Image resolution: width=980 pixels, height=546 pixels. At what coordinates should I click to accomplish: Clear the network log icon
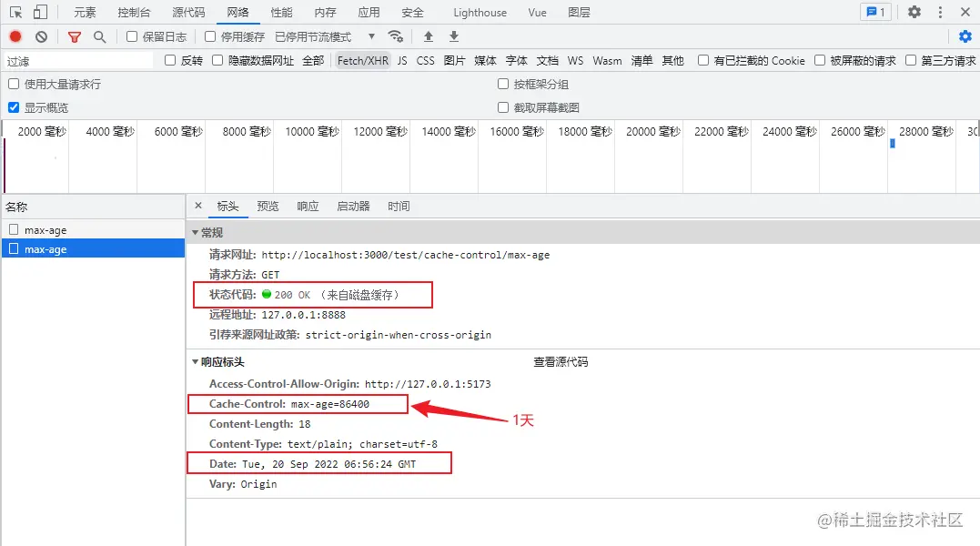click(41, 37)
